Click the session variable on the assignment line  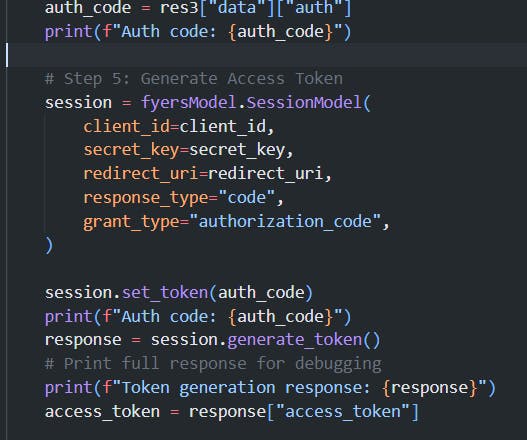(78, 103)
